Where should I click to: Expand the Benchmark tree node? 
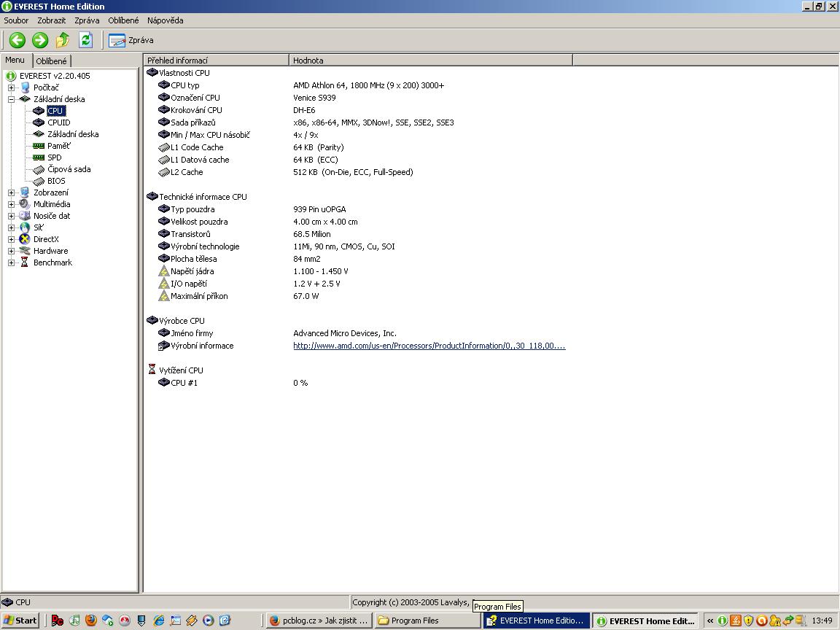(11, 262)
